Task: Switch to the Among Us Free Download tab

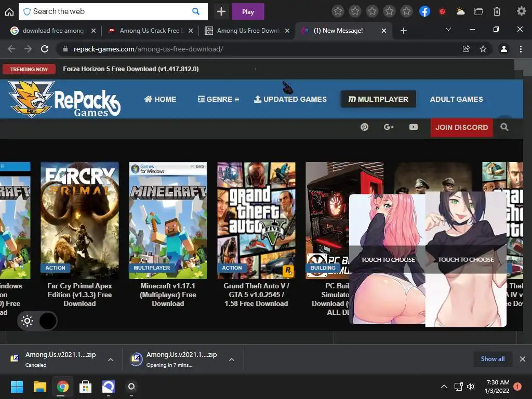Action: (247, 31)
